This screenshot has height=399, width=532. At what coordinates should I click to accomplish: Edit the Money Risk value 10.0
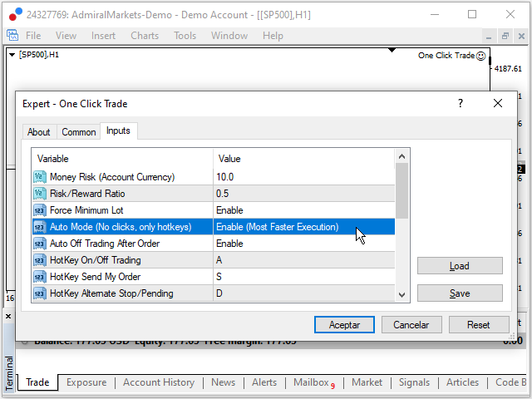pos(225,177)
